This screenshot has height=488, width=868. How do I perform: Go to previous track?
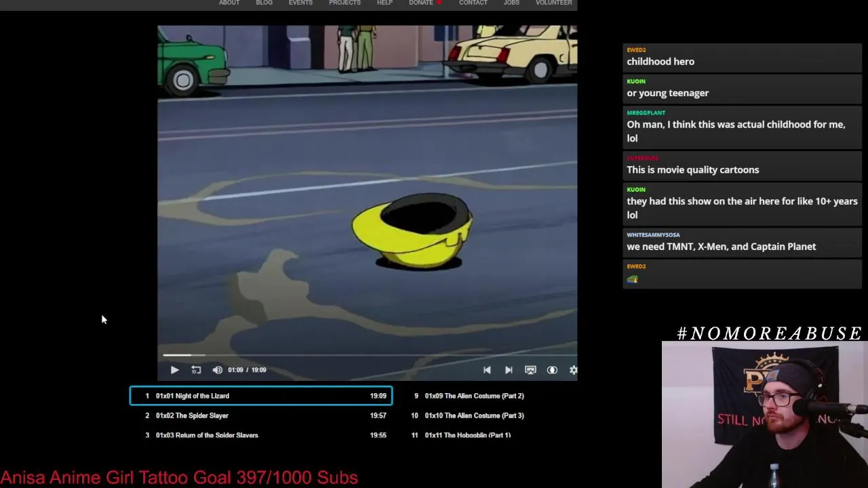487,370
